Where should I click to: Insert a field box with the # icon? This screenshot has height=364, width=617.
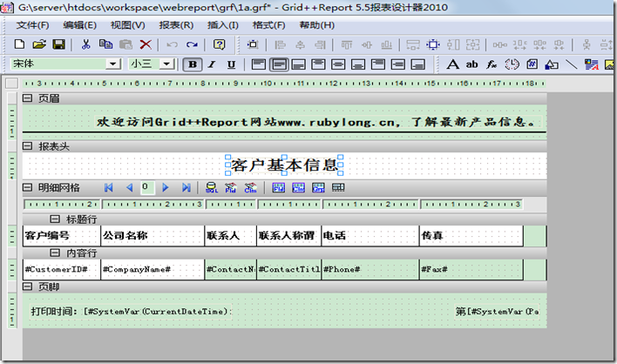click(x=532, y=64)
